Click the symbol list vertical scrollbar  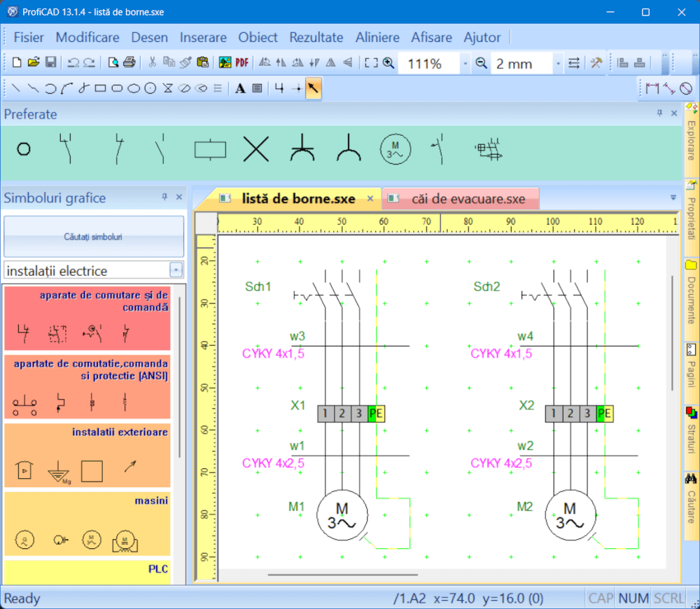click(x=179, y=377)
